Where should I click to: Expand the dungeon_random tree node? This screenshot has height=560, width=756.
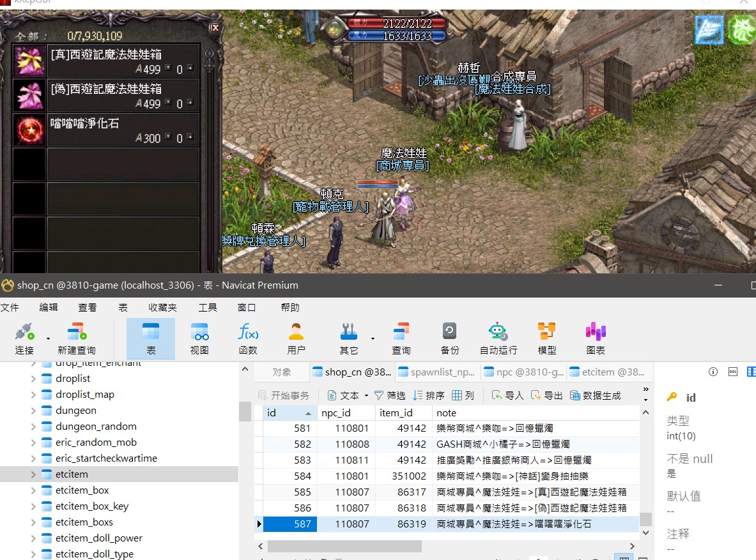click(33, 427)
